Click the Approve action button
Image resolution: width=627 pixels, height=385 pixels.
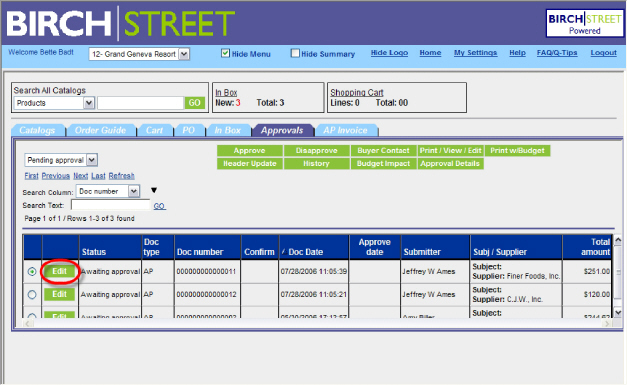(250, 151)
